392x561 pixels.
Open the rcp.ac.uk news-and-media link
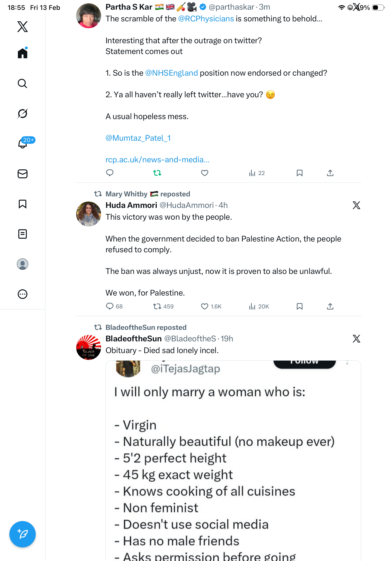pyautogui.click(x=157, y=160)
